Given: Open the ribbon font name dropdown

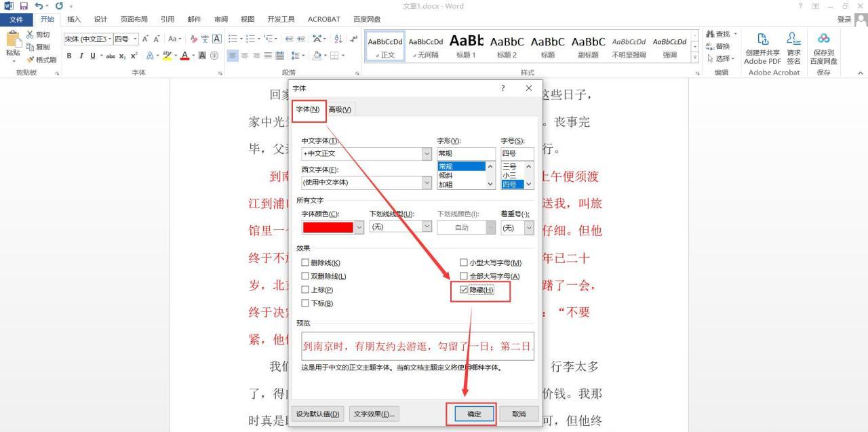Looking at the screenshot, I should pyautogui.click(x=109, y=39).
